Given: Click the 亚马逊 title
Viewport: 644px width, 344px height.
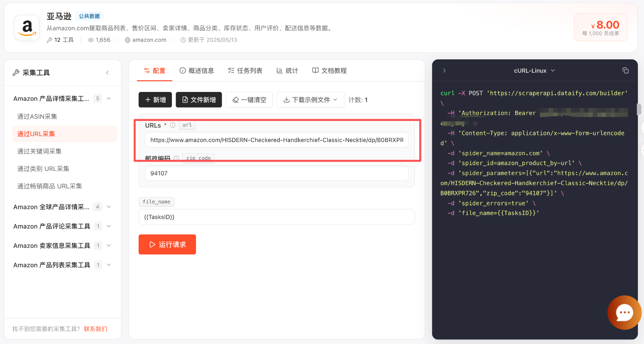Looking at the screenshot, I should pos(59,16).
